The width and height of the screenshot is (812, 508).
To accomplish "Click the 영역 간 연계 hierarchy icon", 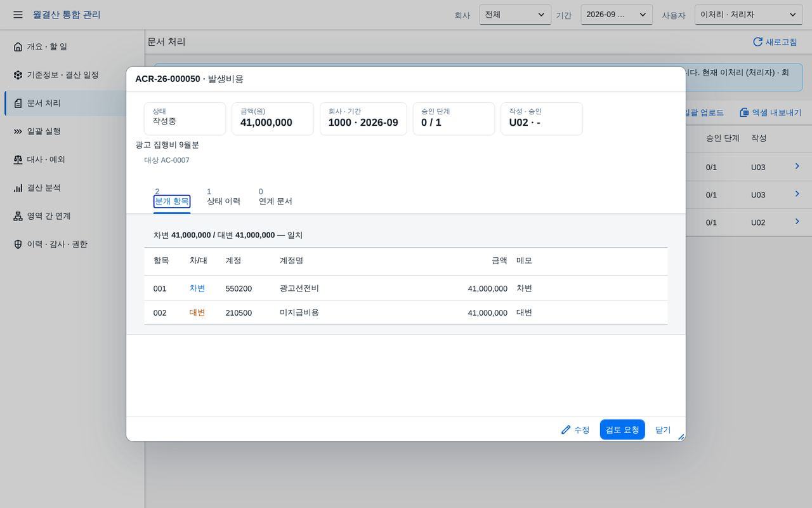I will [18, 217].
